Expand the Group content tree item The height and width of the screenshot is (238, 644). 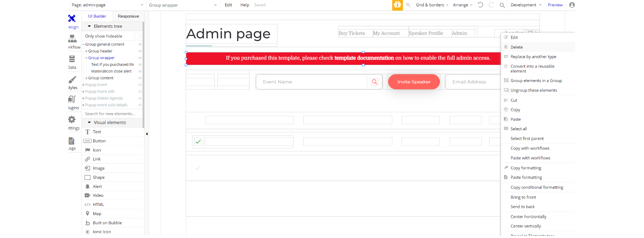86,78
